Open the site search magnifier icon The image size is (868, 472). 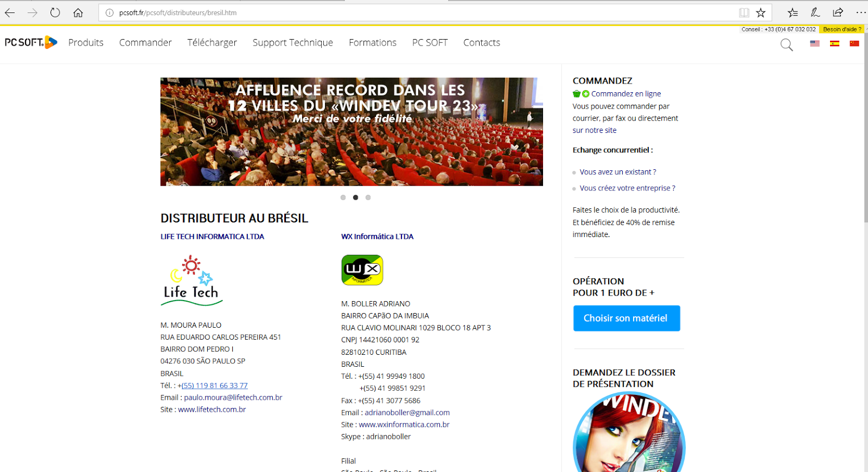click(x=787, y=44)
